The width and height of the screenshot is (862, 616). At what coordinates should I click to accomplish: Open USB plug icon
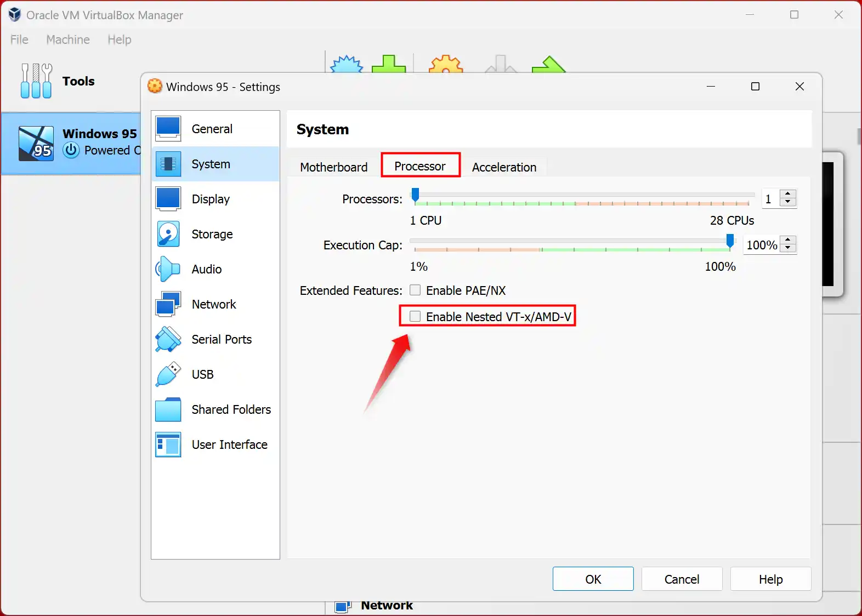coord(168,374)
